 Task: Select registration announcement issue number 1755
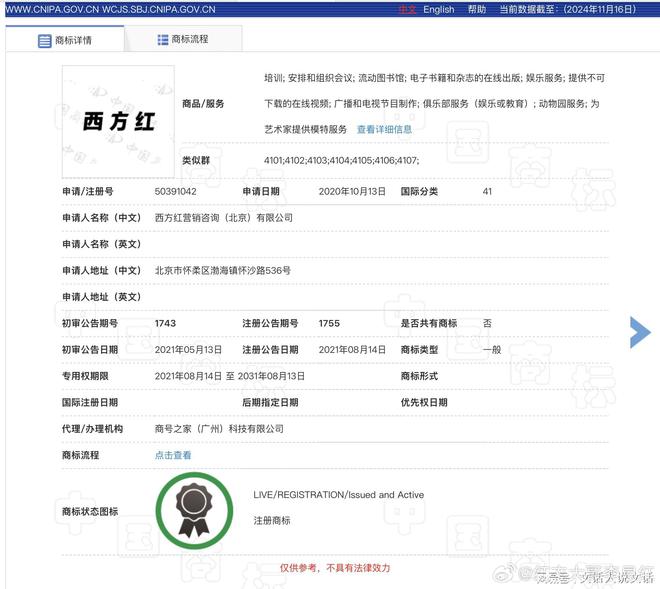click(x=329, y=323)
